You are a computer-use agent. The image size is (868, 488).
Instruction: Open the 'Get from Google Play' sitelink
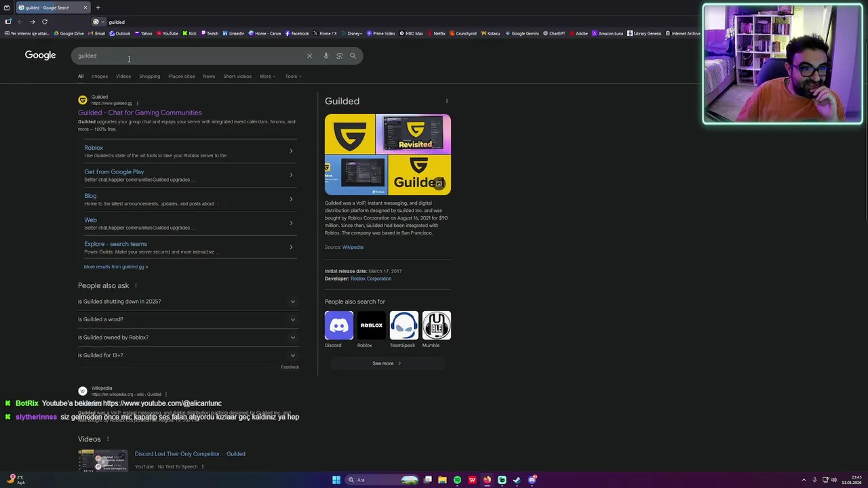(x=114, y=171)
